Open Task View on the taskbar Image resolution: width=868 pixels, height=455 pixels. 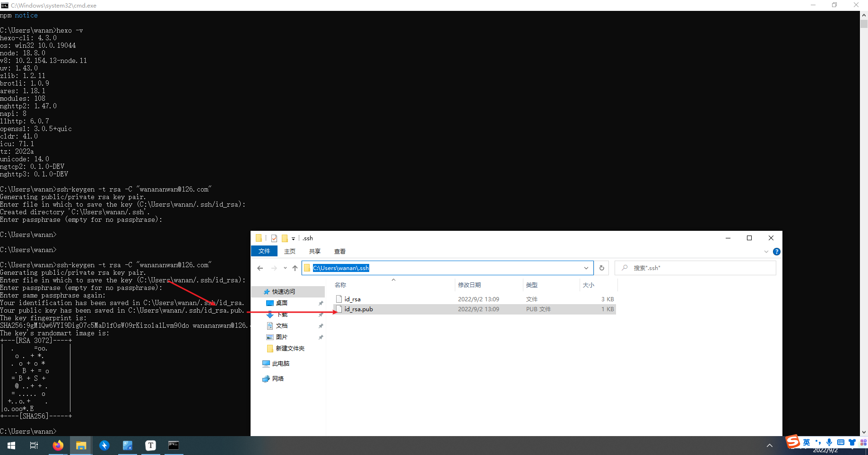34,445
